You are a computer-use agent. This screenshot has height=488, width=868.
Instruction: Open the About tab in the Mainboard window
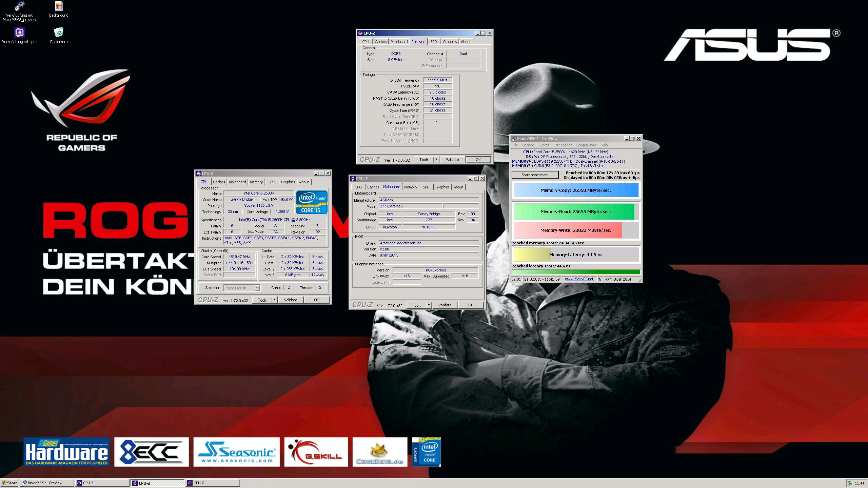coord(458,187)
